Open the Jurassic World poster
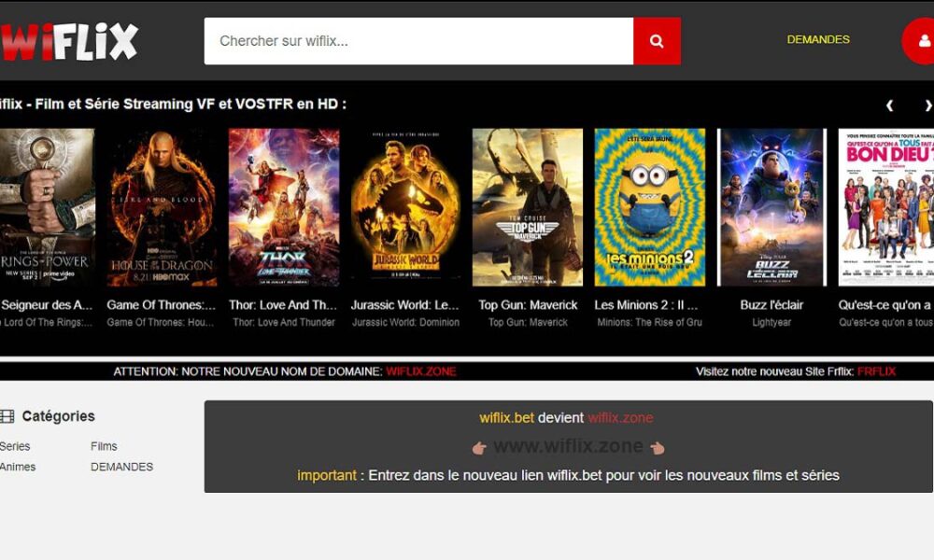 [405, 207]
